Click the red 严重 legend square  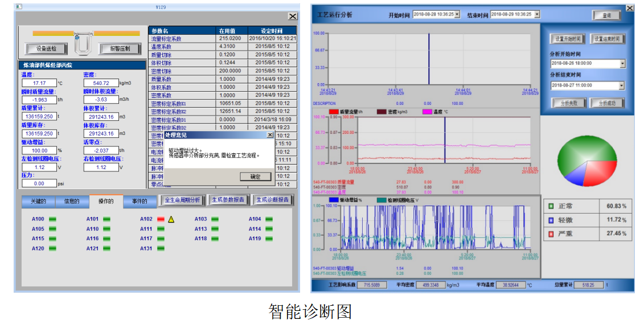point(551,233)
